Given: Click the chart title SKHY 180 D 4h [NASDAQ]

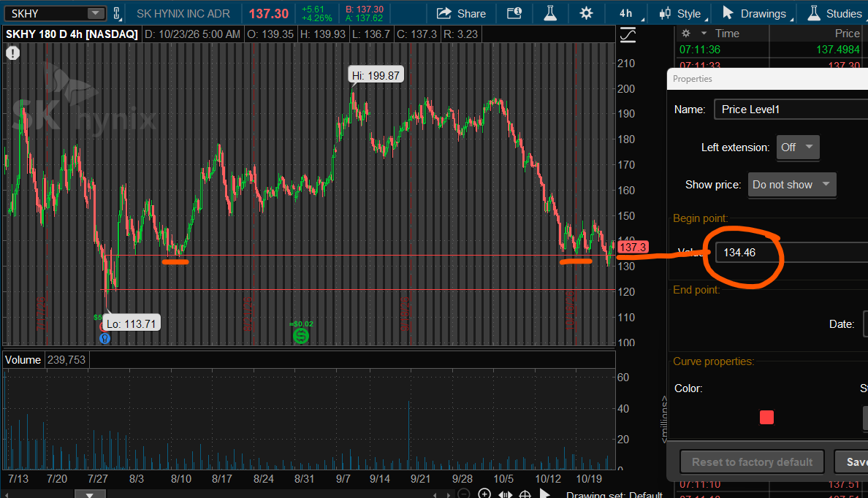Looking at the screenshot, I should pyautogui.click(x=72, y=34).
